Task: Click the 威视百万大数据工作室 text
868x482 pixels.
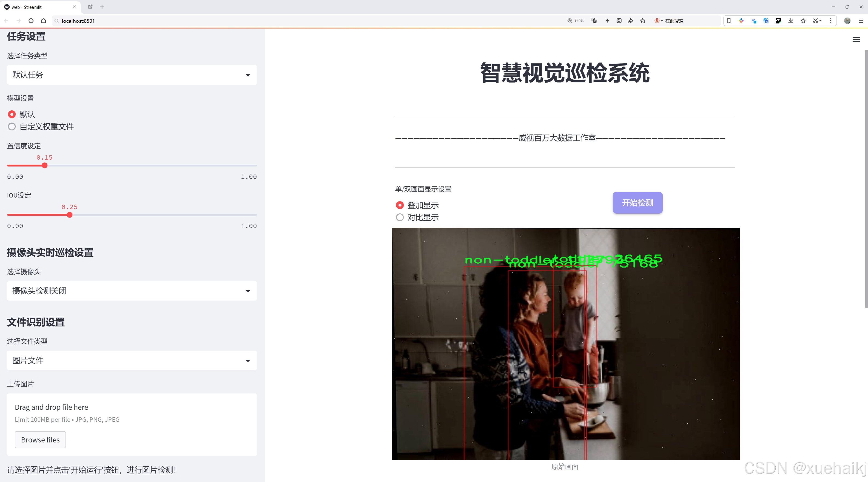Action: click(557, 138)
